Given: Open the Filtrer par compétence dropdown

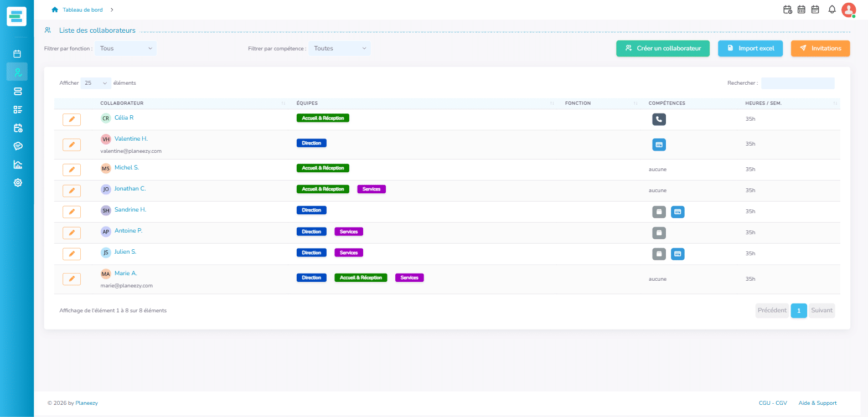Looking at the screenshot, I should (x=339, y=48).
